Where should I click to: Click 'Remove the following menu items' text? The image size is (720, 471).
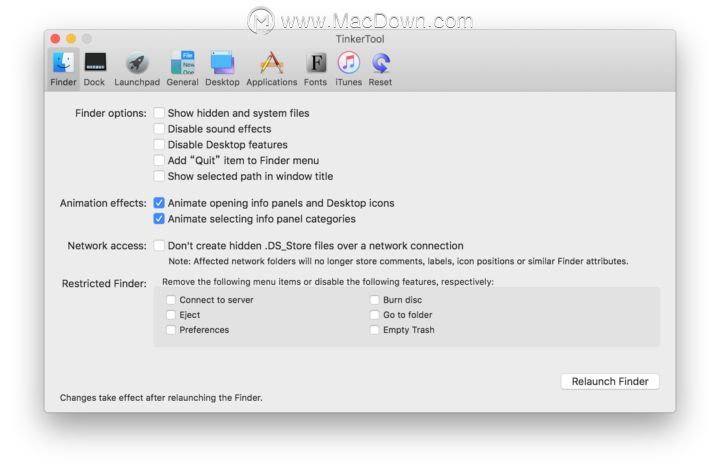tap(328, 282)
